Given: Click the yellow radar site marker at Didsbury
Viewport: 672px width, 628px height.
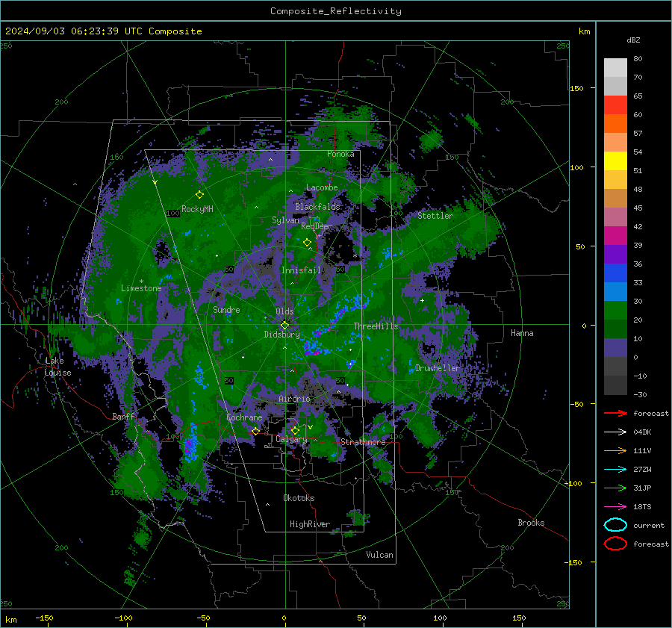Looking at the screenshot, I should [x=285, y=326].
